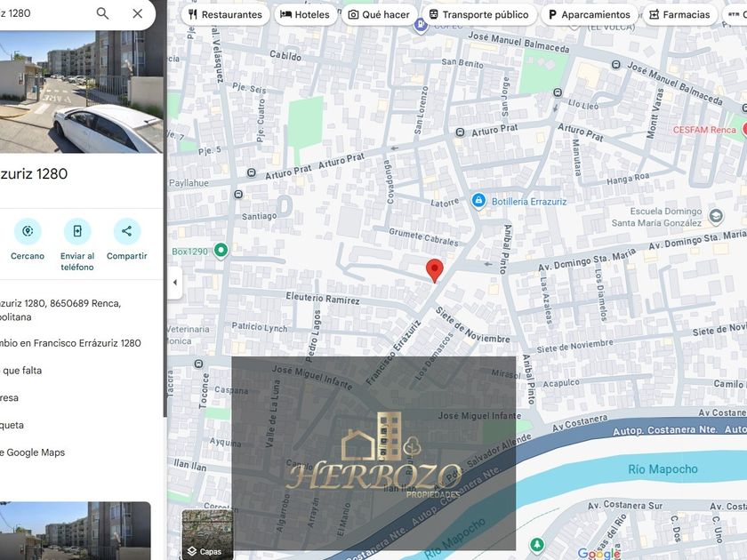Screen dimensions: 747x560
Task: Show Transporte público places
Action: [x=479, y=15]
